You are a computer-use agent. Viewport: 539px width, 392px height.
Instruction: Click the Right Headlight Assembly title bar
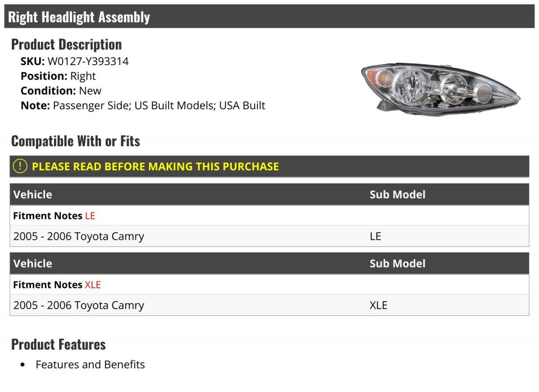pyautogui.click(x=269, y=17)
